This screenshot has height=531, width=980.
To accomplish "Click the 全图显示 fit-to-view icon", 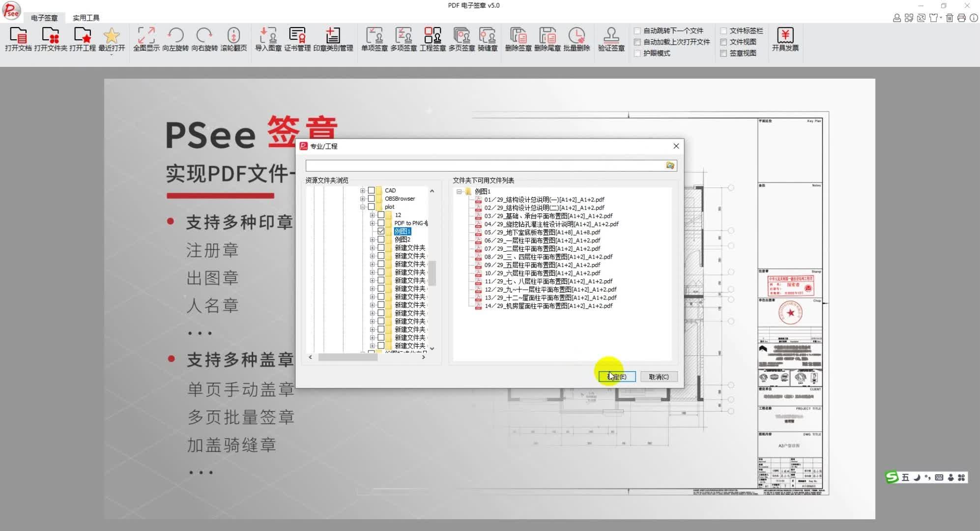I will pyautogui.click(x=146, y=35).
